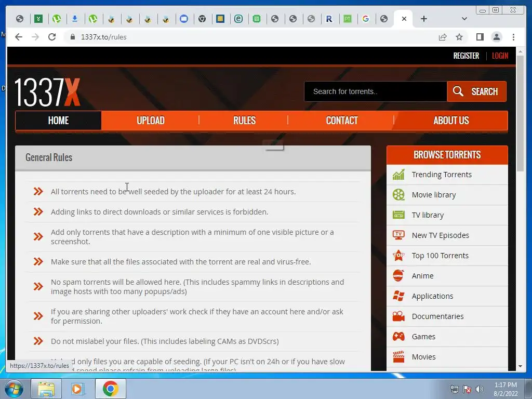Click the volume speaker tray icon

480,389
